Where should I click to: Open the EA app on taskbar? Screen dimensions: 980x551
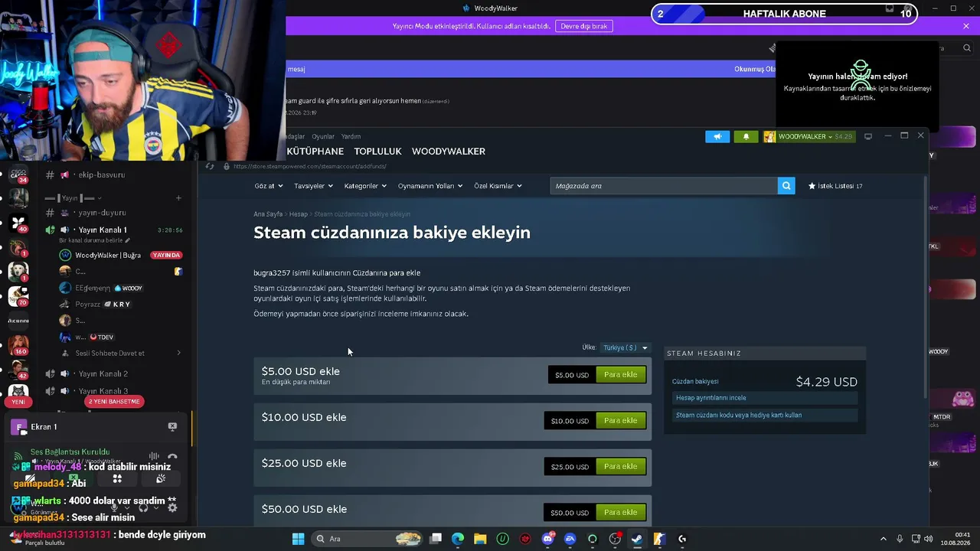pyautogui.click(x=570, y=539)
